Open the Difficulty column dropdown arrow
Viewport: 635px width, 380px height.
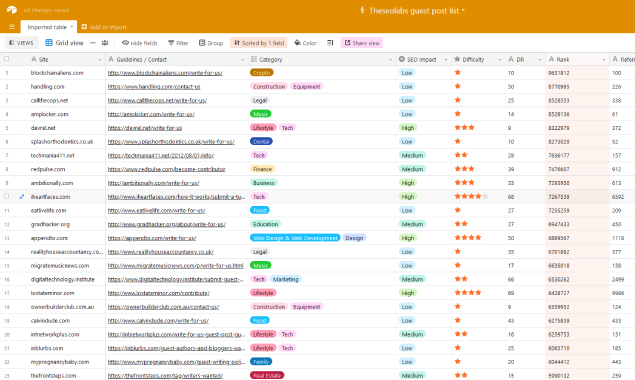(x=500, y=60)
